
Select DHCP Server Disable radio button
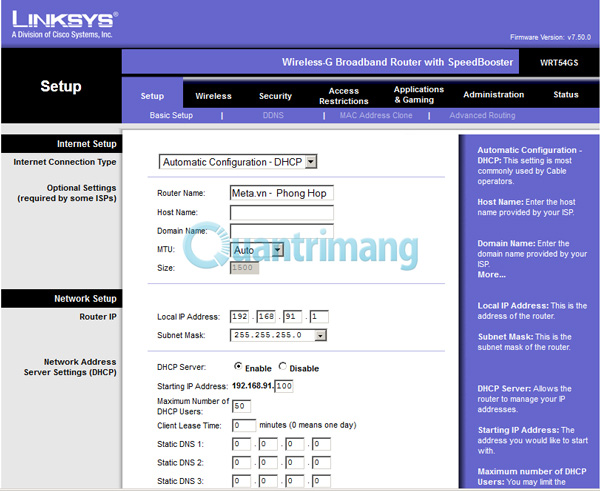pos(282,366)
